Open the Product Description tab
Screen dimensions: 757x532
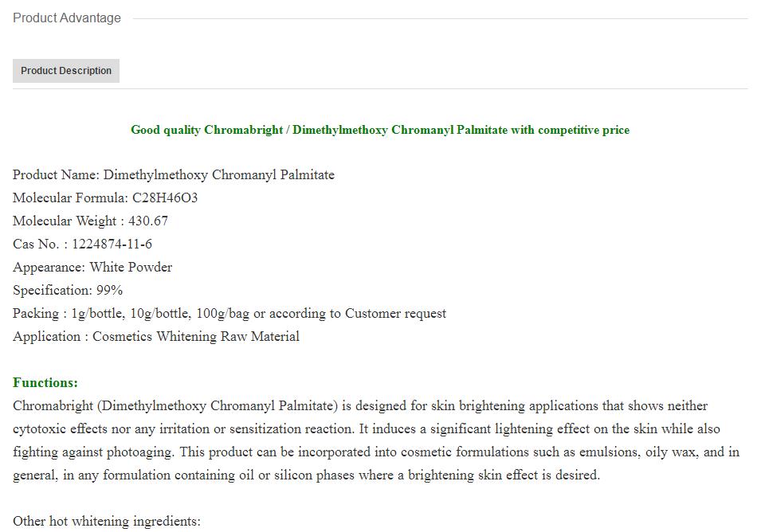click(66, 71)
